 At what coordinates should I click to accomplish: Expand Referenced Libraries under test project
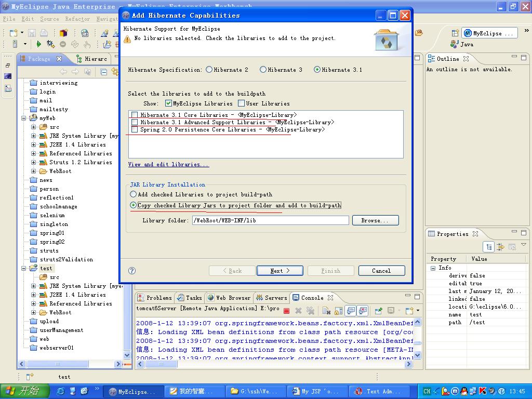tap(33, 303)
